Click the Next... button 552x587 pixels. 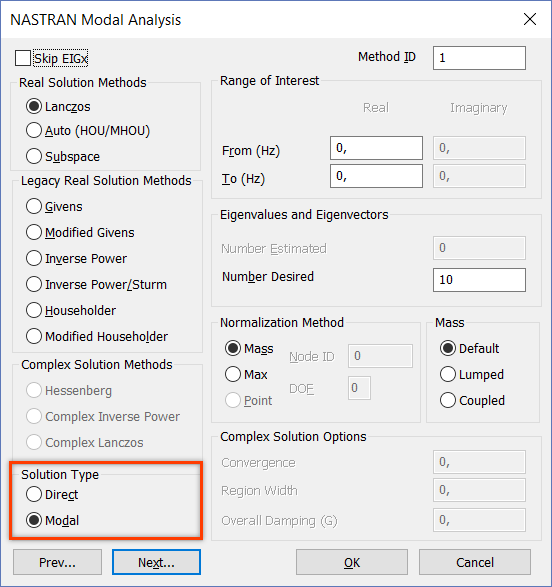(156, 562)
